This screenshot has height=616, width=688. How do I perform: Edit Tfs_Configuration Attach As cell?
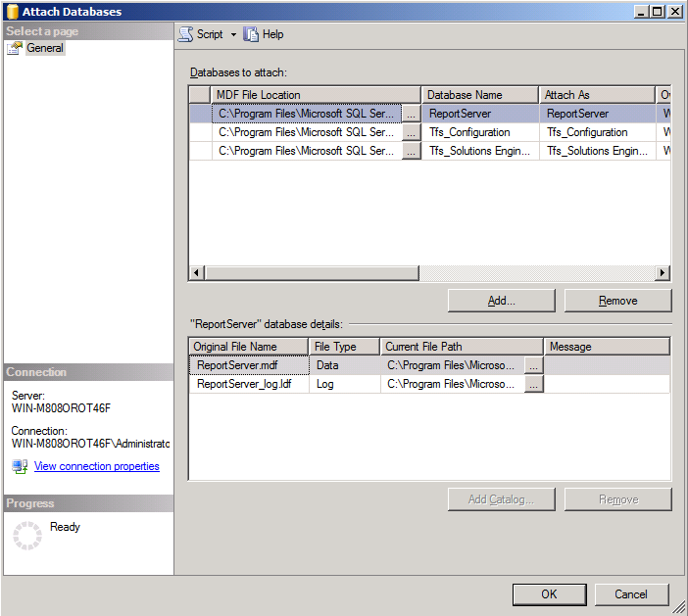coord(598,132)
